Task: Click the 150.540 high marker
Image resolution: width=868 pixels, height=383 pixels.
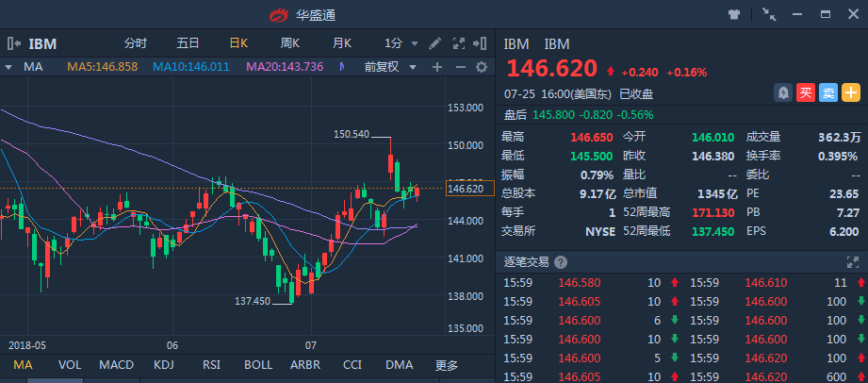Action: coord(352,134)
